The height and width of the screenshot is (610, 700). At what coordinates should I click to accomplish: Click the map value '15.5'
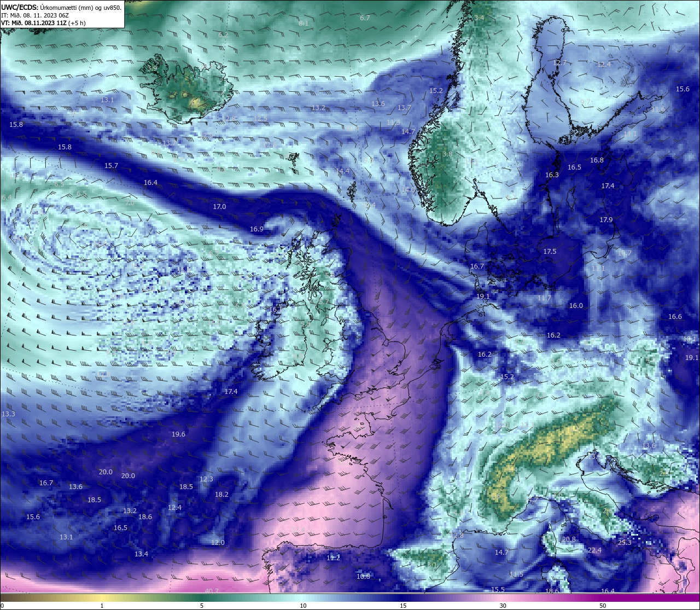pyautogui.click(x=498, y=590)
